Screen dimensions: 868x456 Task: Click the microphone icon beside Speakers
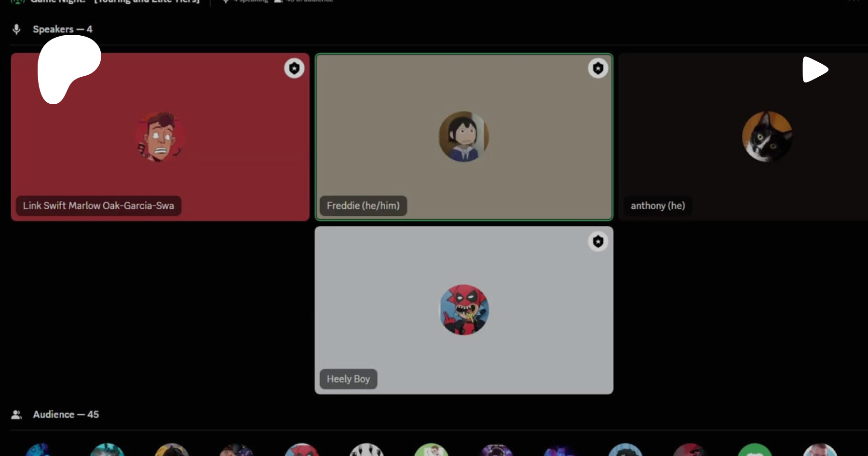pyautogui.click(x=16, y=29)
